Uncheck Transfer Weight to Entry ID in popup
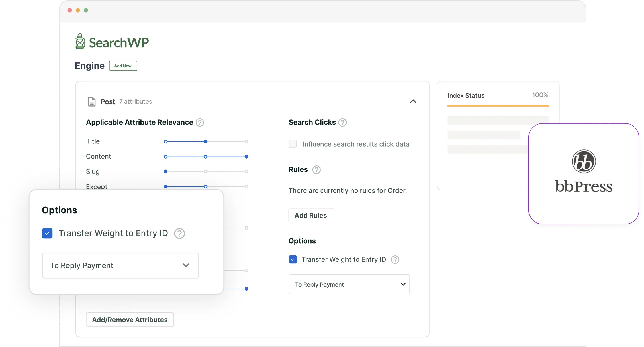This screenshot has width=644, height=347. (47, 233)
